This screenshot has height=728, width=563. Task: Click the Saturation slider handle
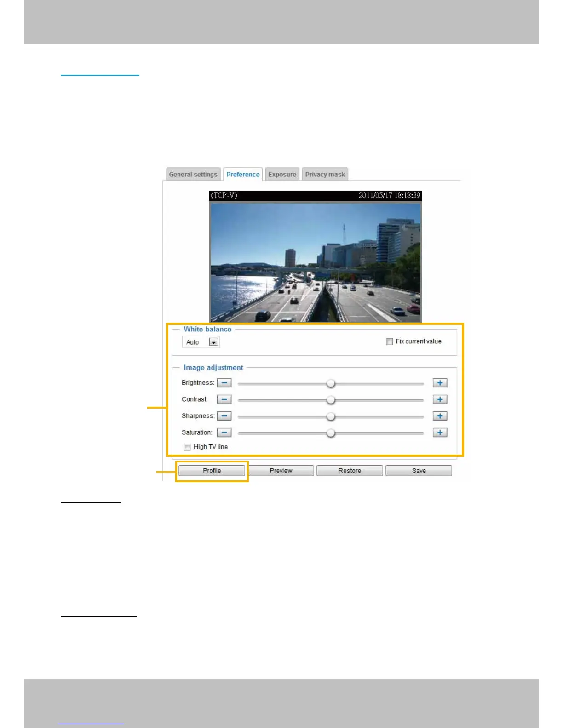(331, 433)
